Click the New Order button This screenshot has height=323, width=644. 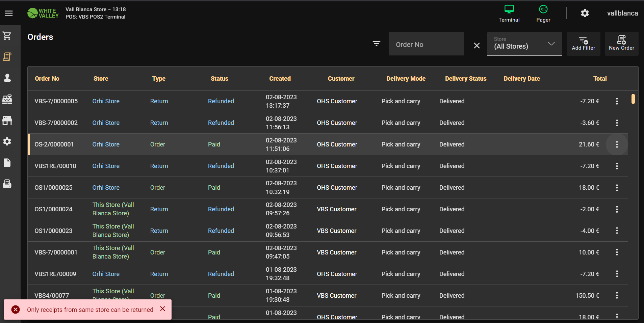pyautogui.click(x=621, y=44)
